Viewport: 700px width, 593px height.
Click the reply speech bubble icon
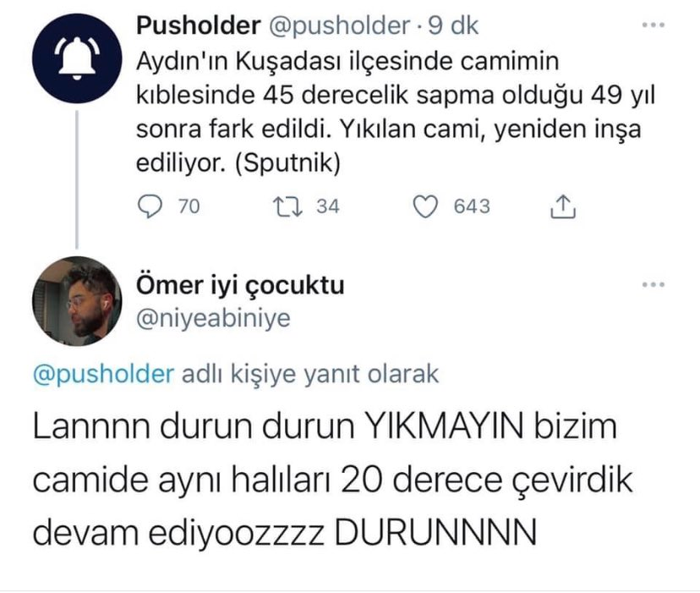pos(149,206)
